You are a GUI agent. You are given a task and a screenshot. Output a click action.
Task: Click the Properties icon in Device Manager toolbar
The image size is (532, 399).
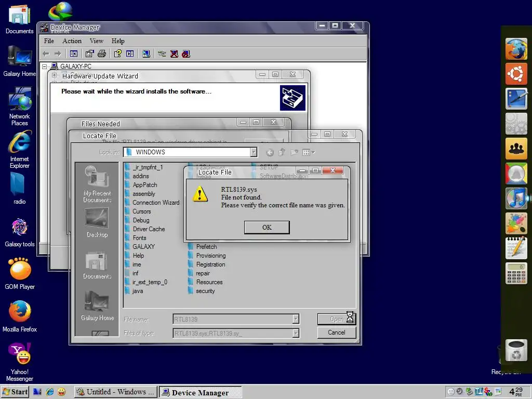(x=89, y=54)
